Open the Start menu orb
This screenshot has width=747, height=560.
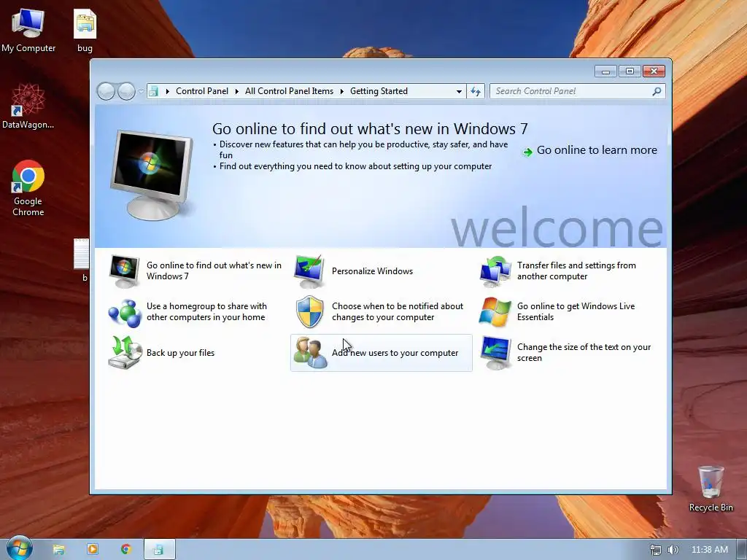(19, 548)
